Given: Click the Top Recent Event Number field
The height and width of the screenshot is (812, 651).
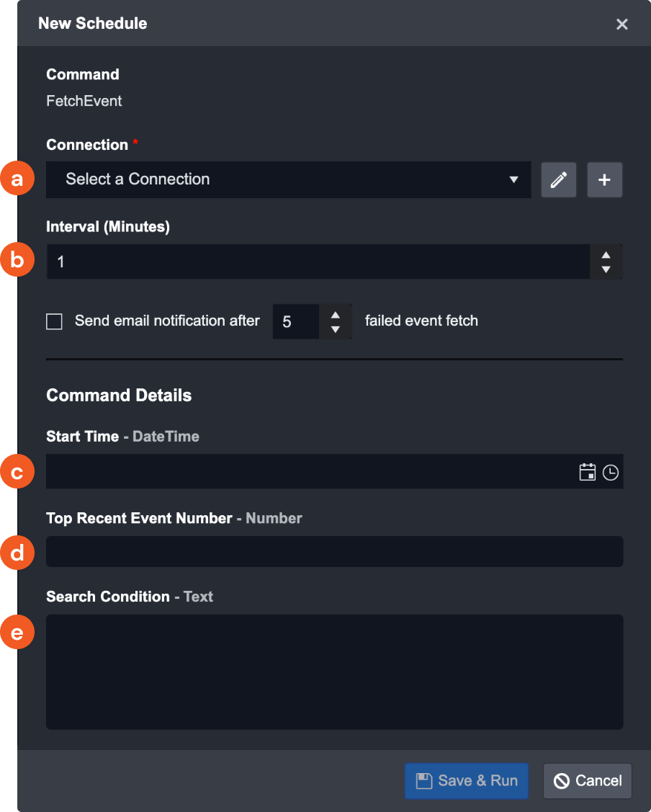Looking at the screenshot, I should tap(334, 552).
